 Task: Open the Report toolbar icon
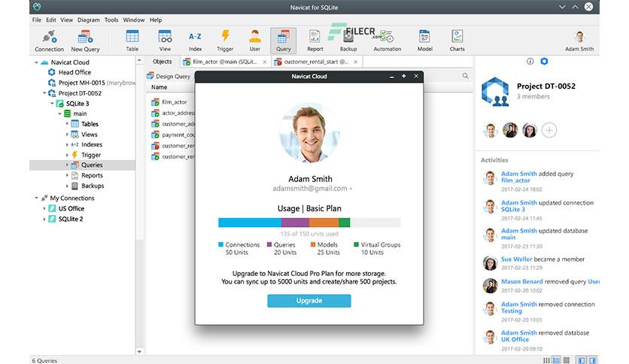click(315, 41)
